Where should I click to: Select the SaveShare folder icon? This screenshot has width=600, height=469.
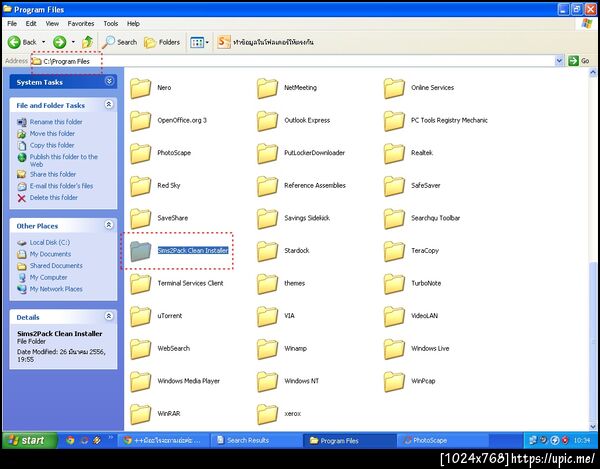[x=140, y=218]
